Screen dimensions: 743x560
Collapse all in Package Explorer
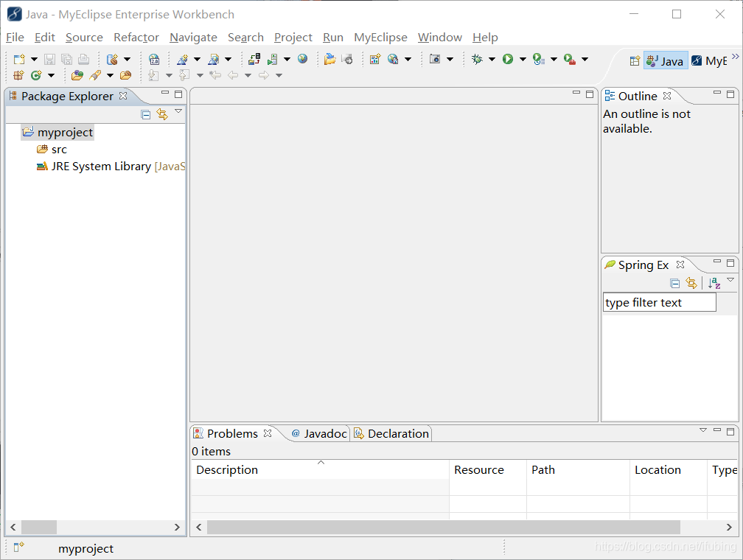tap(146, 114)
